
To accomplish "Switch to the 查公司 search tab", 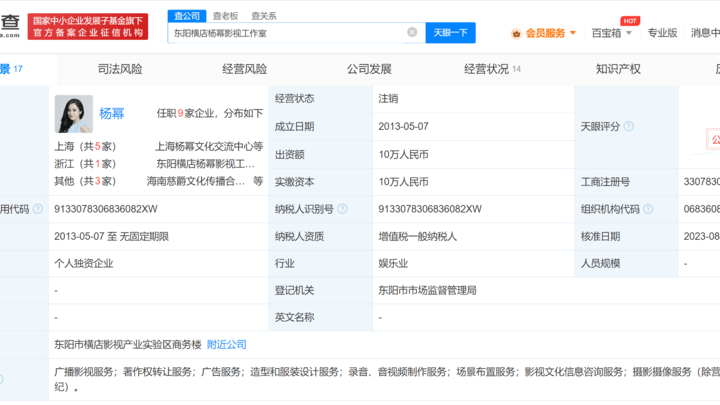I will pyautogui.click(x=187, y=16).
